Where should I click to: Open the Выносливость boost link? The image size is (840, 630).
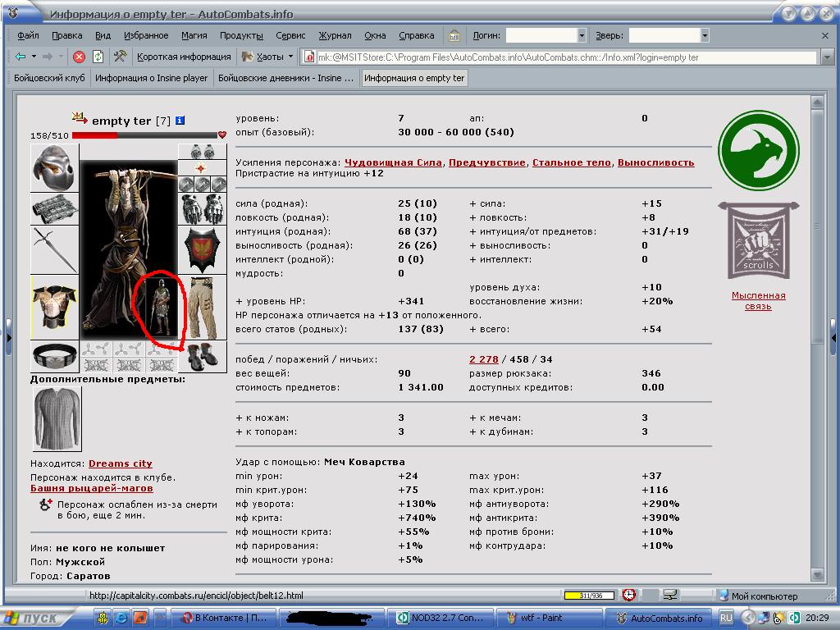[655, 162]
